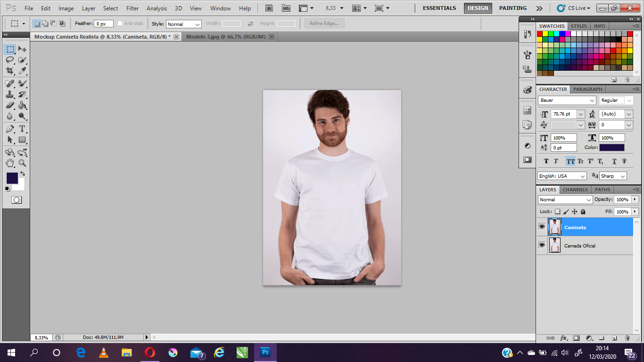Select the Rectangle shape tool

coord(22,140)
